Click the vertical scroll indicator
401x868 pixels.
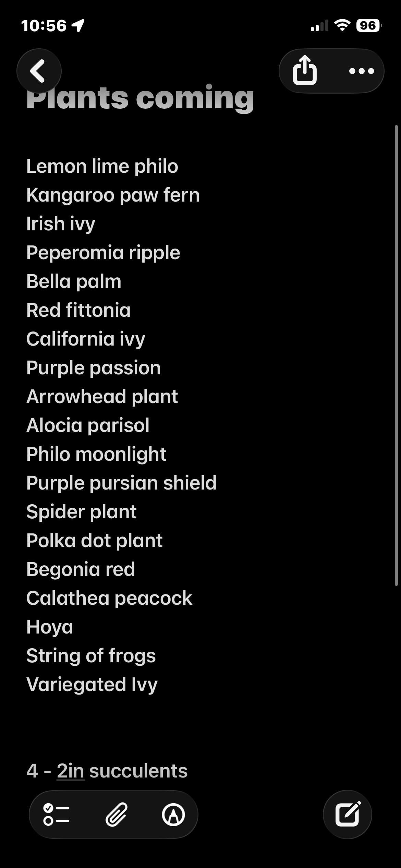click(x=396, y=355)
